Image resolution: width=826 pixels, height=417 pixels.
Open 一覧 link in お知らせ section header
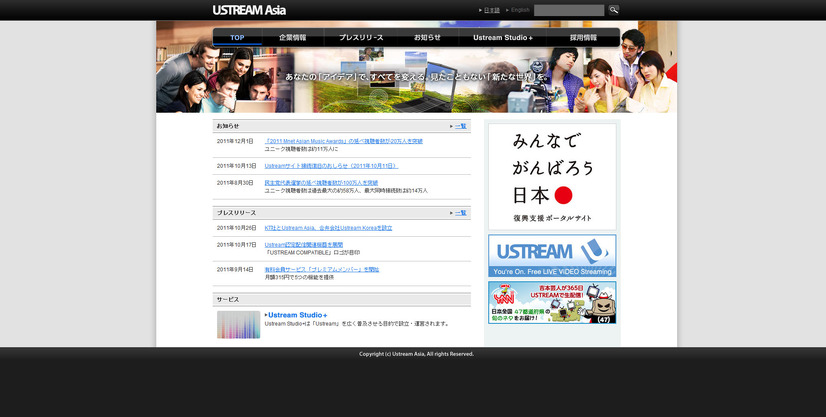click(460, 126)
